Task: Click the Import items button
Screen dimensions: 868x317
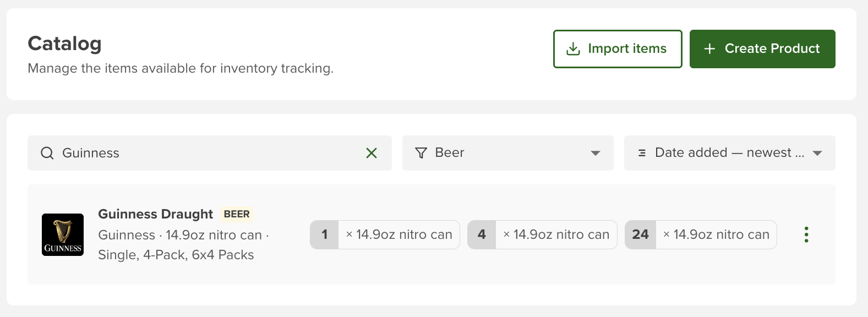Action: tap(618, 49)
